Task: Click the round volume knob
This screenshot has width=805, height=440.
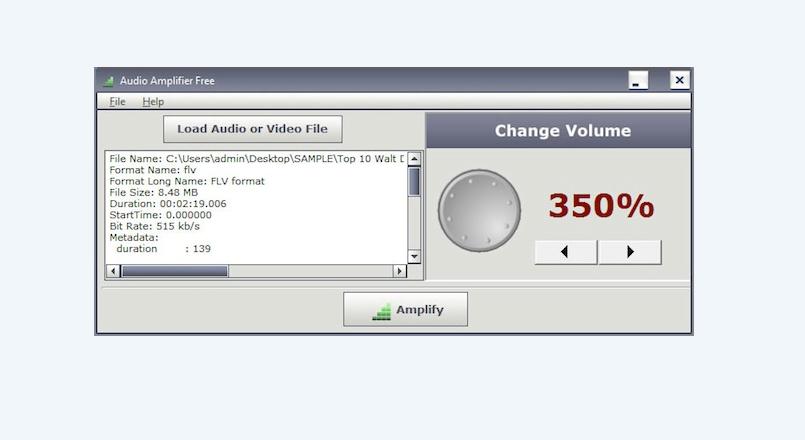Action: (x=479, y=210)
